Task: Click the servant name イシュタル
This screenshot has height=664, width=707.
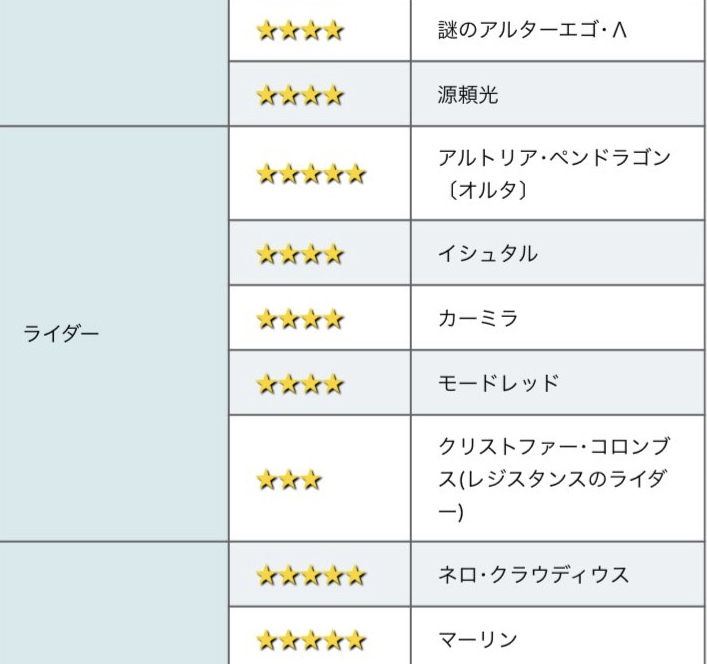Action: (489, 255)
